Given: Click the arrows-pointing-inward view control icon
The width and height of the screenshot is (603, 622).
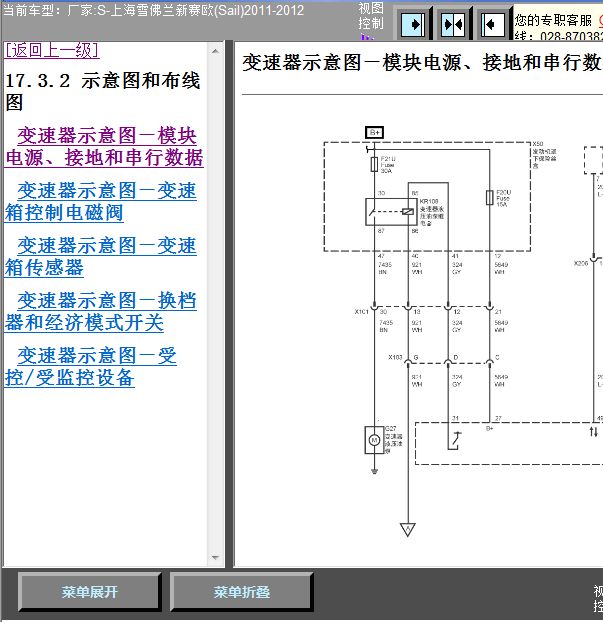Looking at the screenshot, I should coord(453,25).
